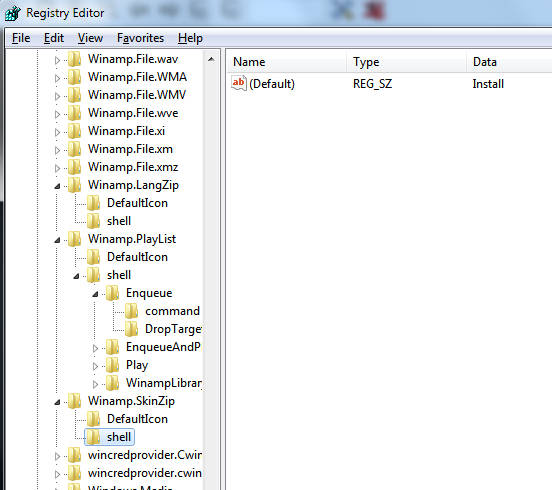Click the shell folder icon under Winamp.LangZip
Image resolution: width=552 pixels, height=490 pixels.
pyautogui.click(x=94, y=221)
